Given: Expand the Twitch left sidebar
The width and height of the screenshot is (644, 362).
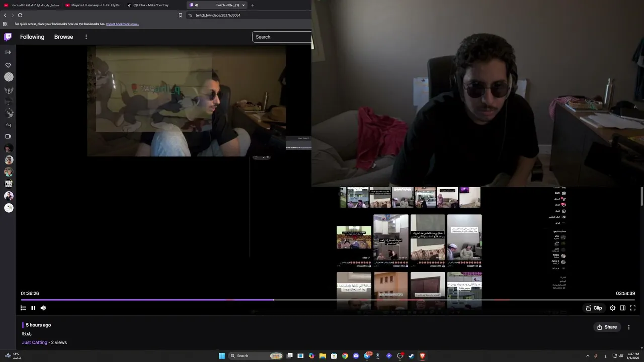Looking at the screenshot, I should tap(8, 52).
